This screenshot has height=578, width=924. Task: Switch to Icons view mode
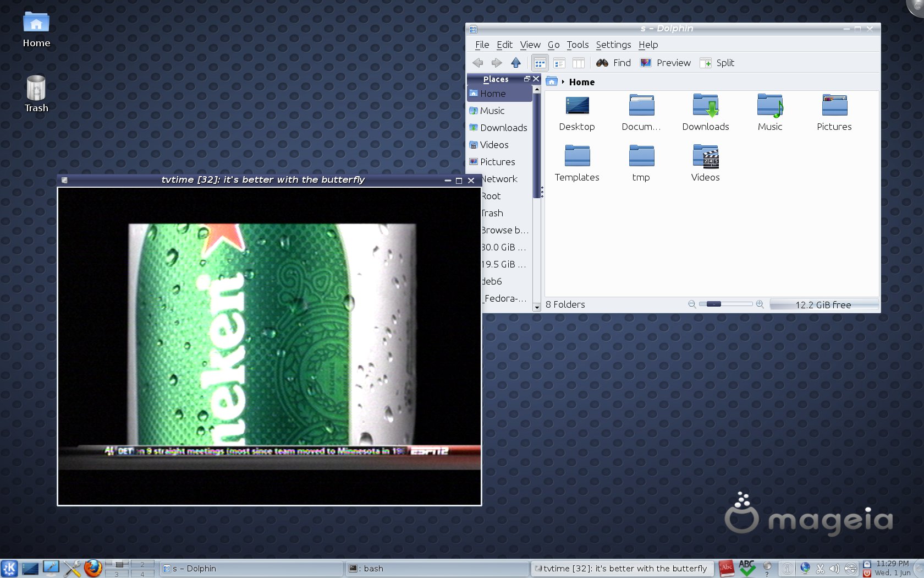[540, 63]
